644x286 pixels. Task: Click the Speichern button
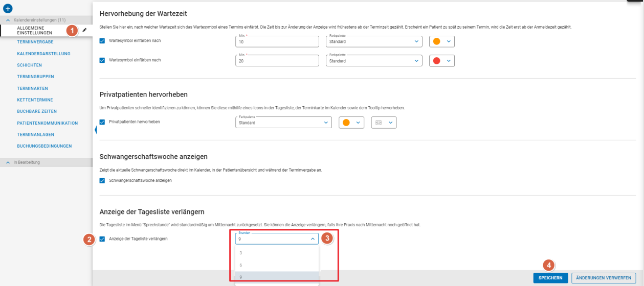[550, 278]
